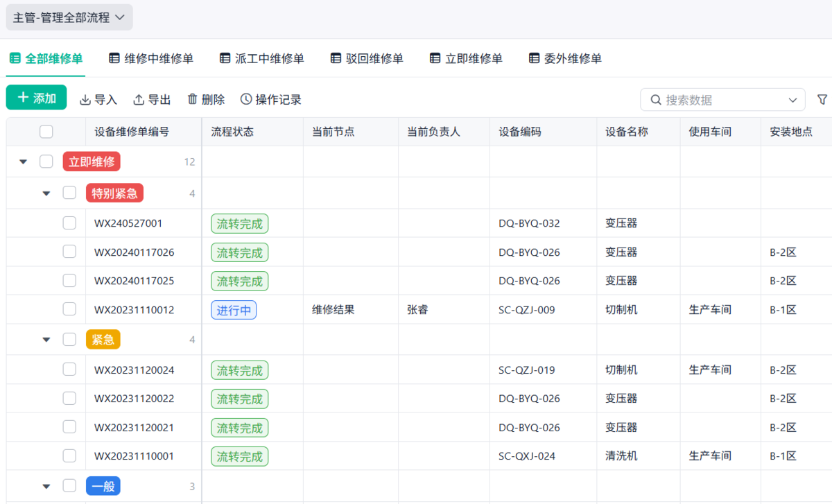Click into the 搜索数据 search field
The height and width of the screenshot is (504, 832).
coord(721,100)
